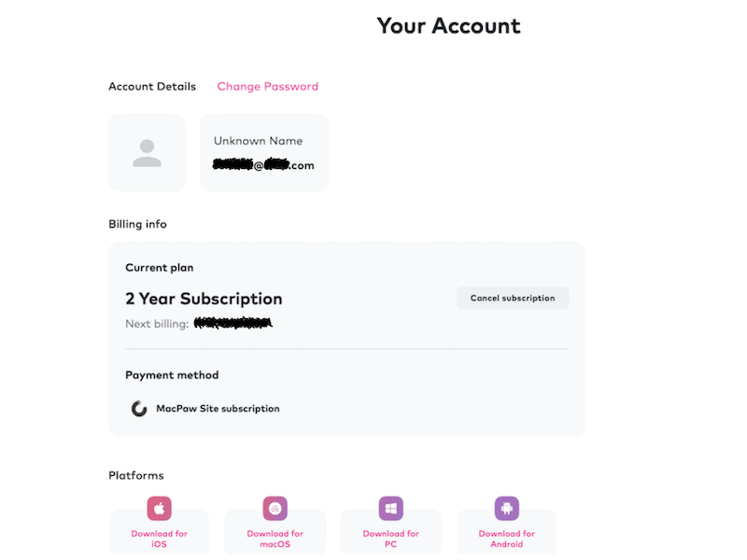Follow the Download for macOS link
Image resolution: width=747 pixels, height=560 pixels.
pos(275,539)
